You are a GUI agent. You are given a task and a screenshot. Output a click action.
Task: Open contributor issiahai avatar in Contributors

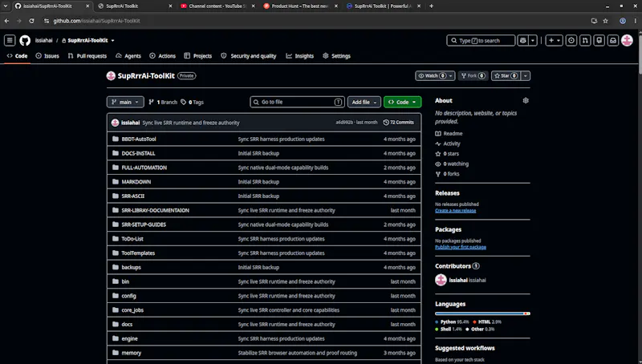coord(441,280)
